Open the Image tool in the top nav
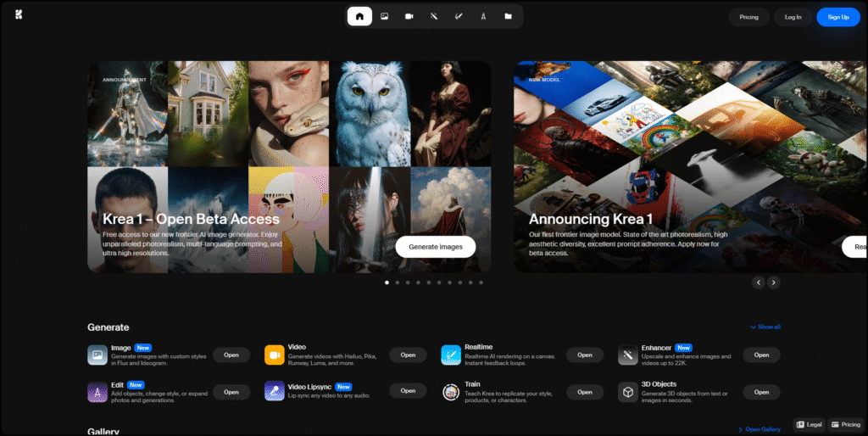868x436 pixels. (x=384, y=17)
